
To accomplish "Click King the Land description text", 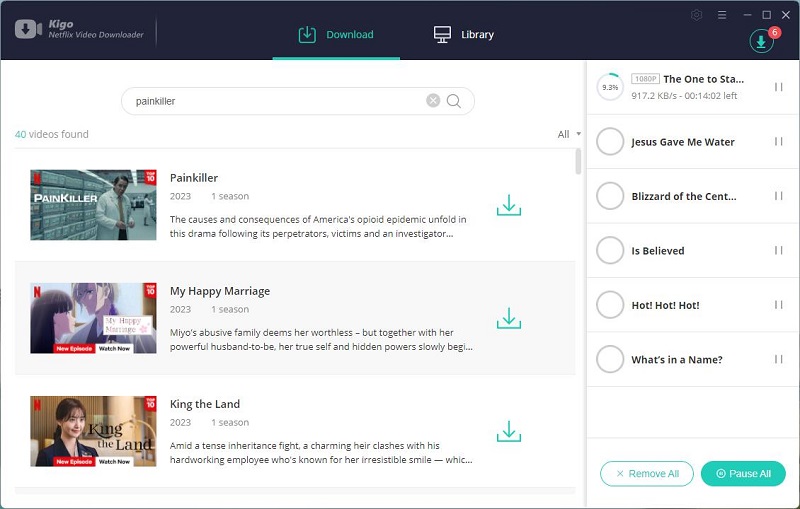I will [x=321, y=453].
